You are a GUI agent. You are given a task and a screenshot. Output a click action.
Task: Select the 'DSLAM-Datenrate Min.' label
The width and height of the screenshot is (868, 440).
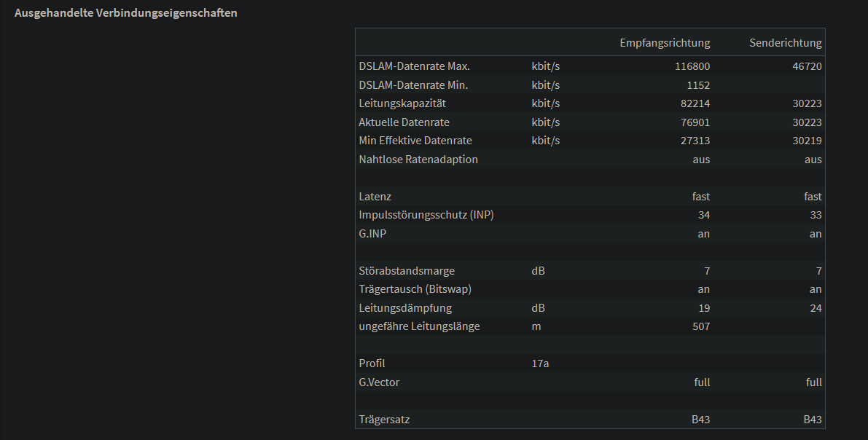[413, 85]
